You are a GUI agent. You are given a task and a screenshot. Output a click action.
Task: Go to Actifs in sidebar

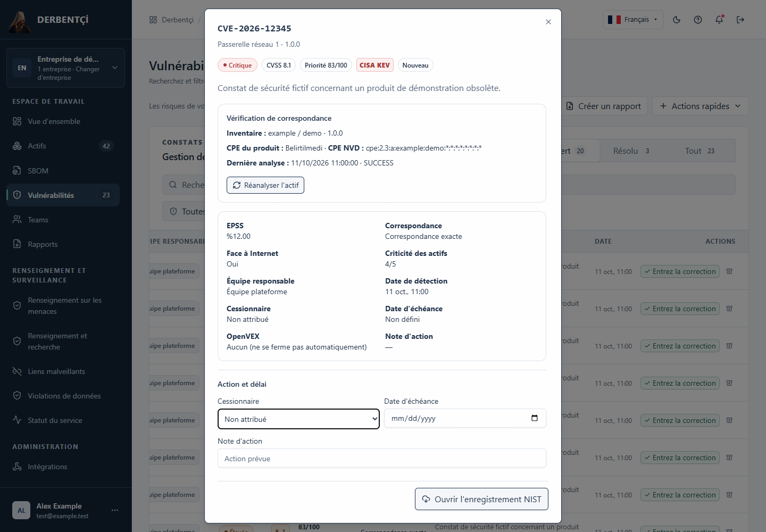click(x=63, y=146)
